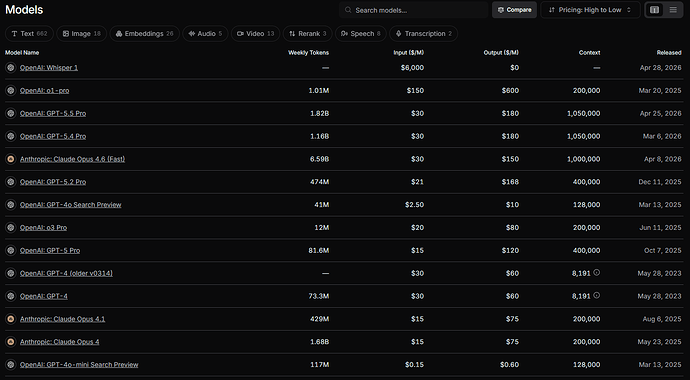Click the OpenAI logo beside GPT-4o-mini Search Preview

pos(11,365)
